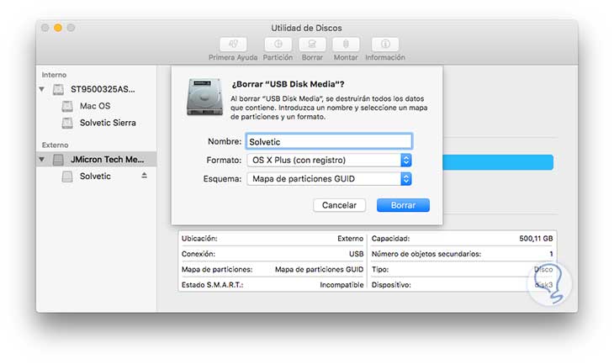Select JMicron Tech Me... in sidebar
This screenshot has width=614, height=364.
pos(97,160)
